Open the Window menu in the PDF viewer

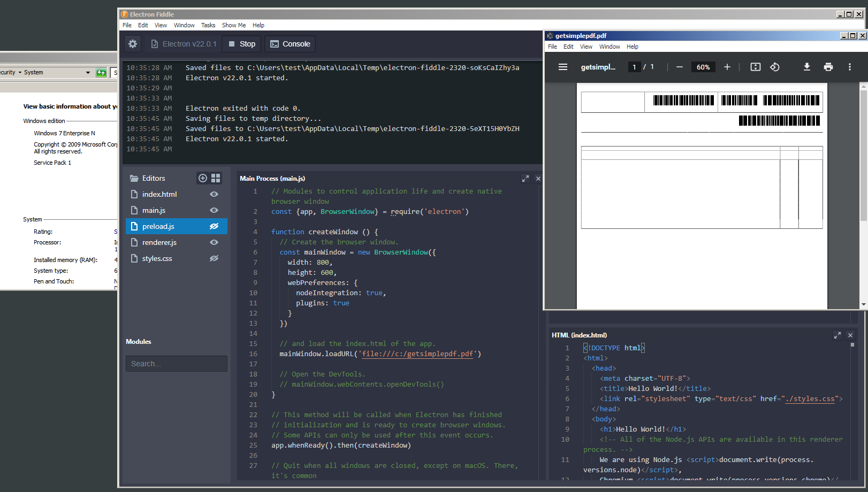[x=610, y=47]
